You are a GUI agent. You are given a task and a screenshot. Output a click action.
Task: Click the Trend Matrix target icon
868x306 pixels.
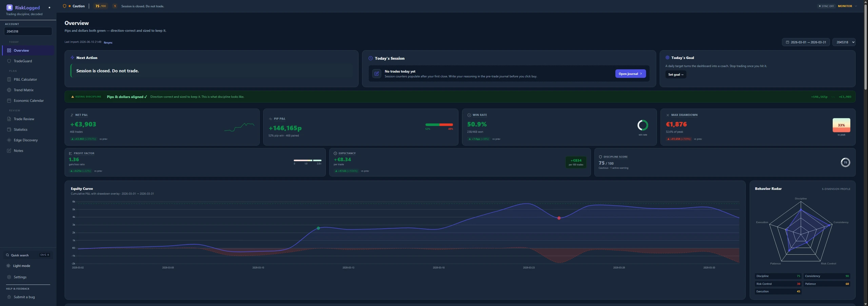pos(9,90)
